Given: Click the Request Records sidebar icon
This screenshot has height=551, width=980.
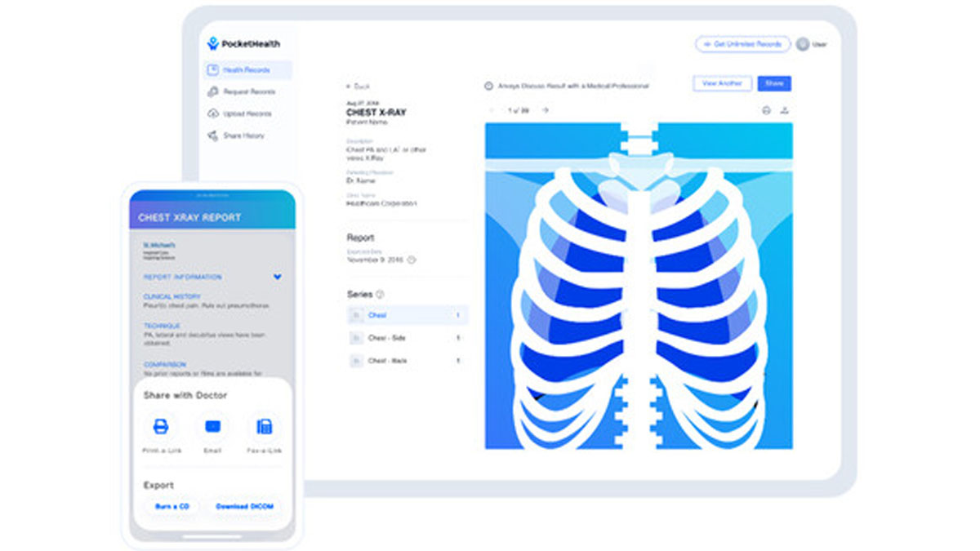Looking at the screenshot, I should (213, 92).
